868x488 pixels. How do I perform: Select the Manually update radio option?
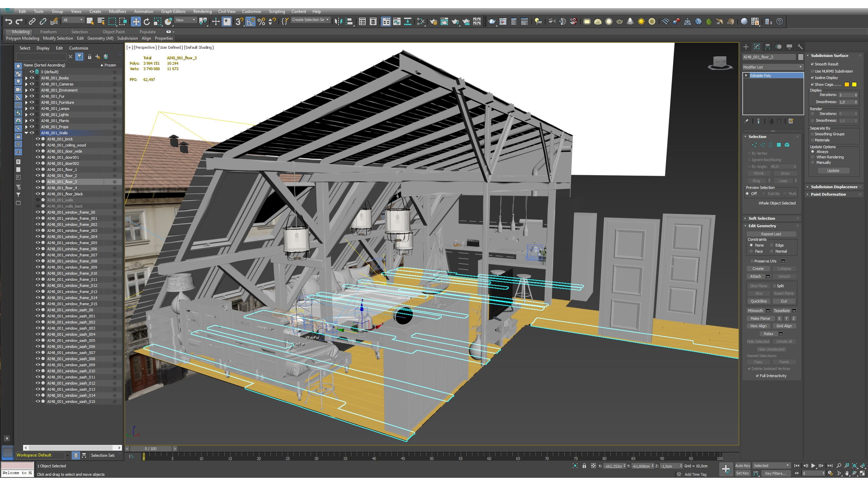pyautogui.click(x=813, y=162)
